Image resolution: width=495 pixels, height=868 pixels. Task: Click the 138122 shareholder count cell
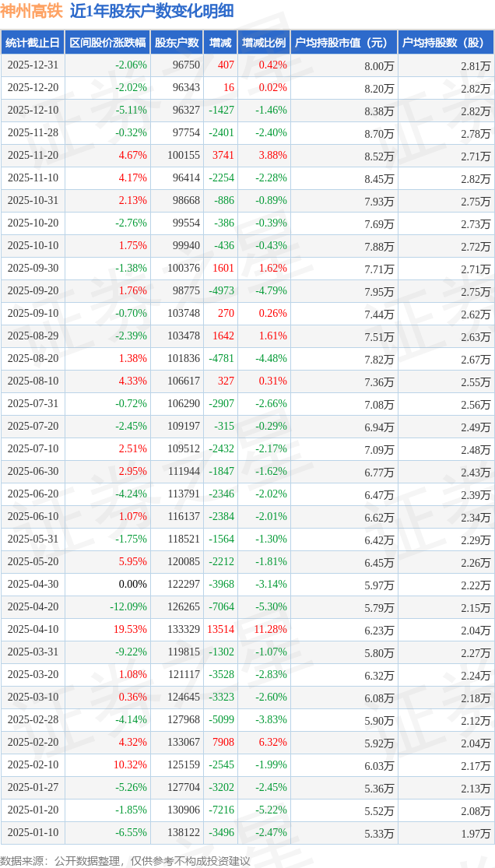point(183,833)
